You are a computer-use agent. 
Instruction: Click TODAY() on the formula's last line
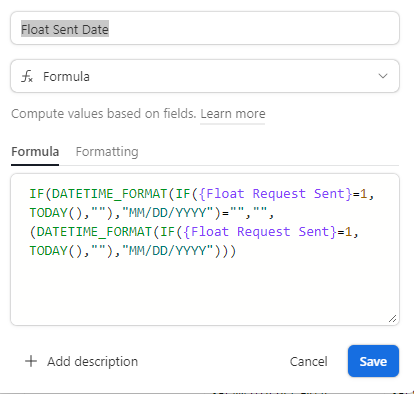(56, 251)
